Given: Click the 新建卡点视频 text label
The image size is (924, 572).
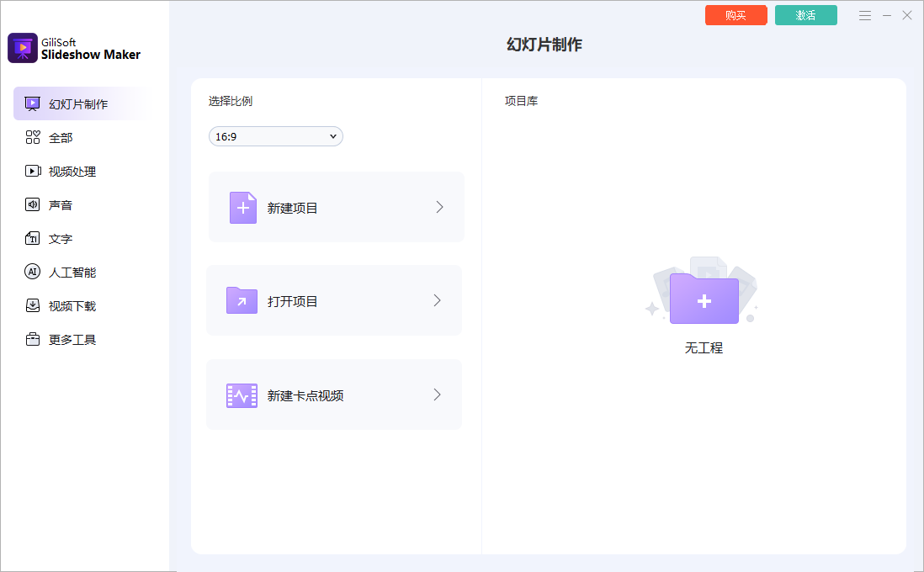Looking at the screenshot, I should 305,395.
